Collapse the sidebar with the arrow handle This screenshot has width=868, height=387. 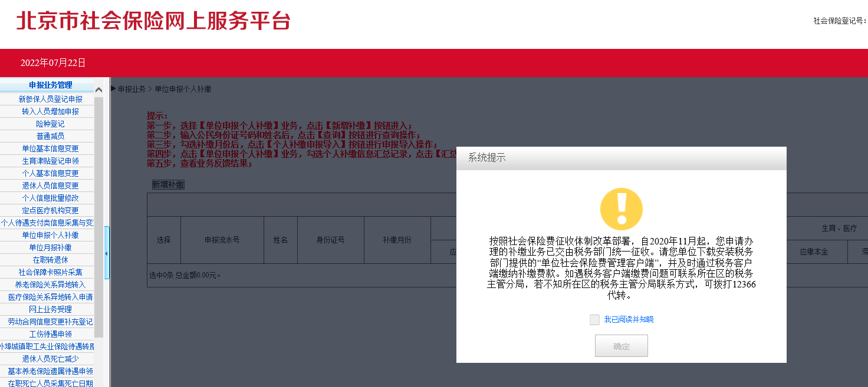point(107,253)
